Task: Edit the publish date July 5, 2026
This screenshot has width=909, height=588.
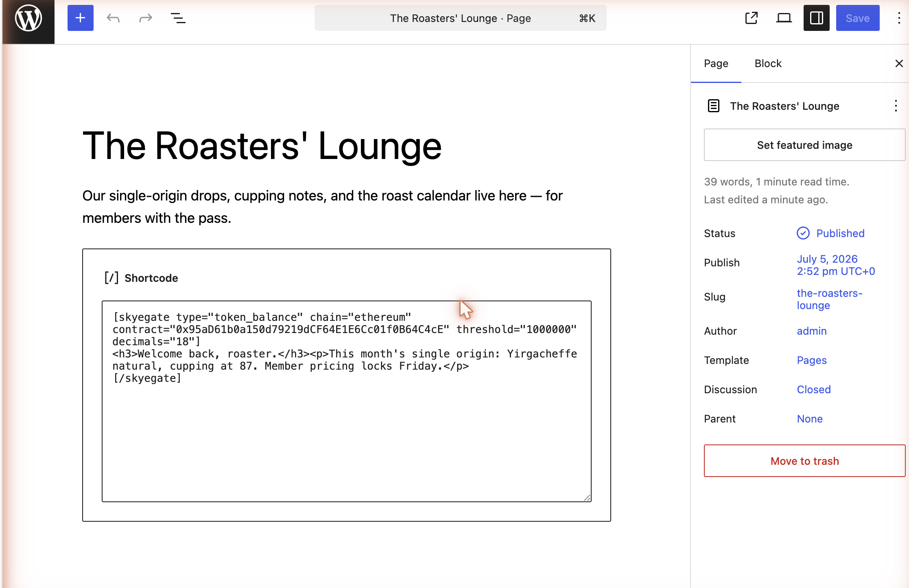Action: pyautogui.click(x=836, y=265)
